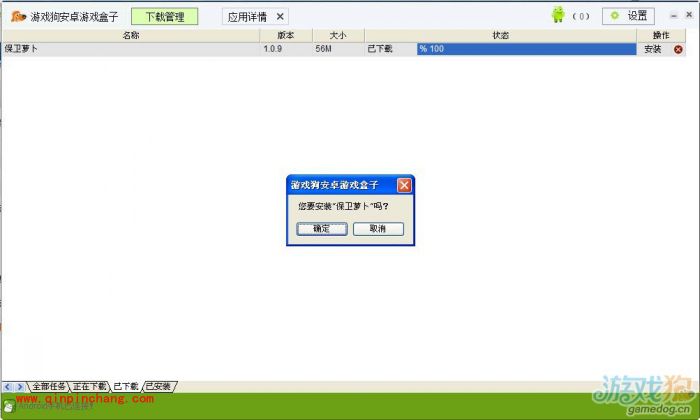Click the 游戏狗 app logo icon
Image resolution: width=700 pixels, height=420 pixels.
pyautogui.click(x=18, y=17)
